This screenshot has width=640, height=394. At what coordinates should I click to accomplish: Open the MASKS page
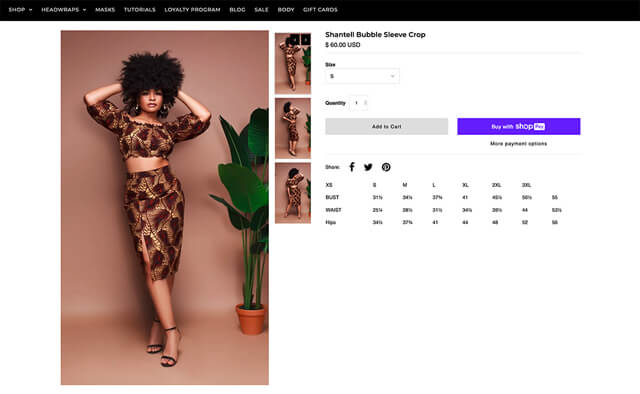click(105, 9)
